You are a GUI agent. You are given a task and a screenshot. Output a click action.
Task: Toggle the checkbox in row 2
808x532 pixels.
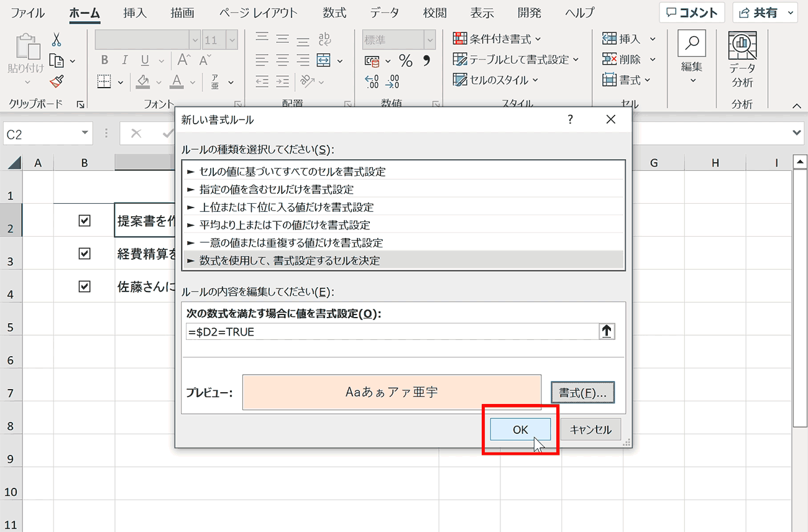(85, 220)
